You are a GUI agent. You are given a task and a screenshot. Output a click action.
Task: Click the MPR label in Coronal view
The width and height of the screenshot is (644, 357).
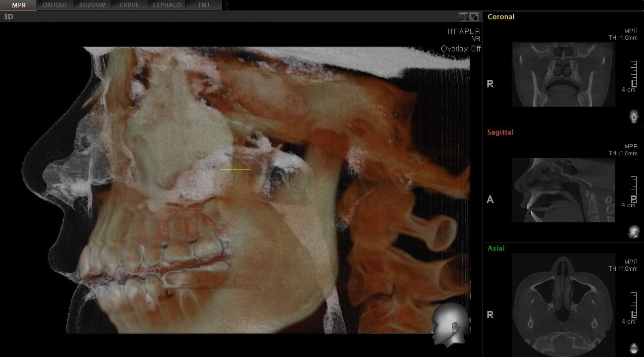point(631,31)
